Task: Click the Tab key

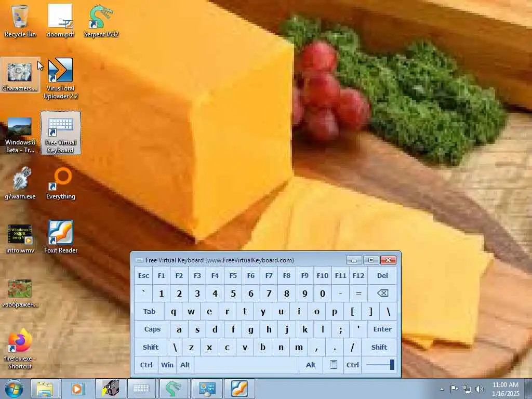Action: [149, 311]
